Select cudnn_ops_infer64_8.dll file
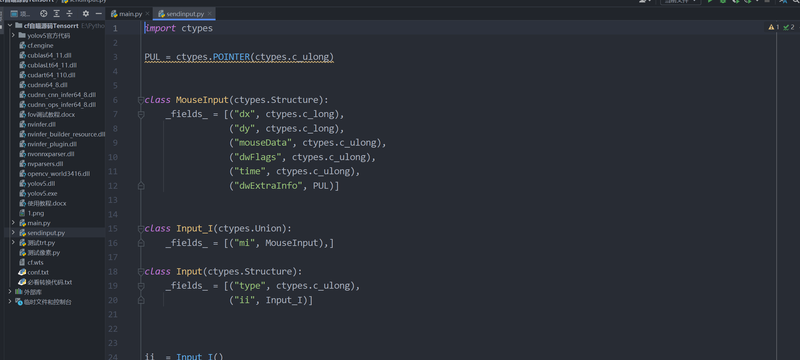Image resolution: width=800 pixels, height=360 pixels. tap(57, 105)
